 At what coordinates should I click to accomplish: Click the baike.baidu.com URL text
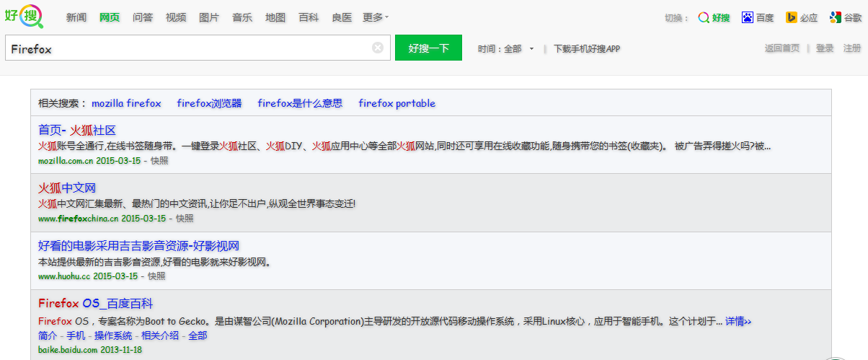[68, 350]
